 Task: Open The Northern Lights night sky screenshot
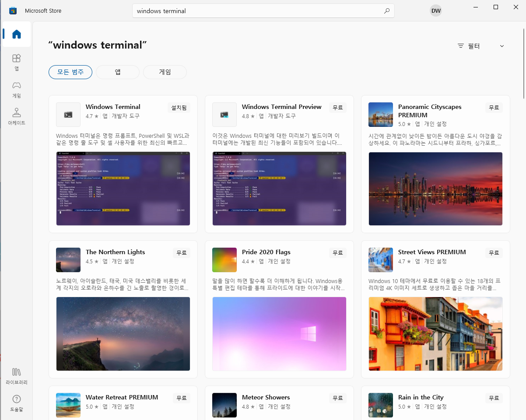[x=123, y=334]
